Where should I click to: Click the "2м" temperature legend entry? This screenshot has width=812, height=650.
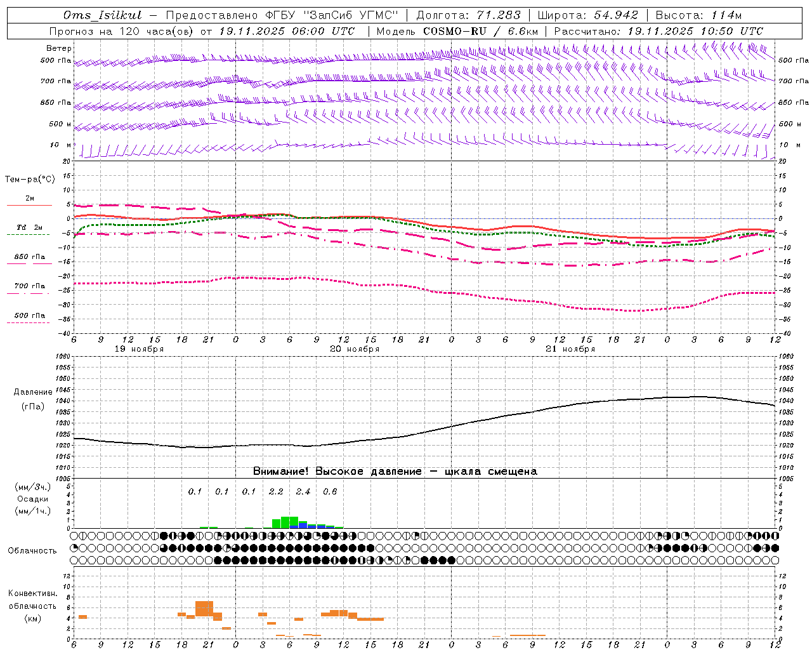30,199
